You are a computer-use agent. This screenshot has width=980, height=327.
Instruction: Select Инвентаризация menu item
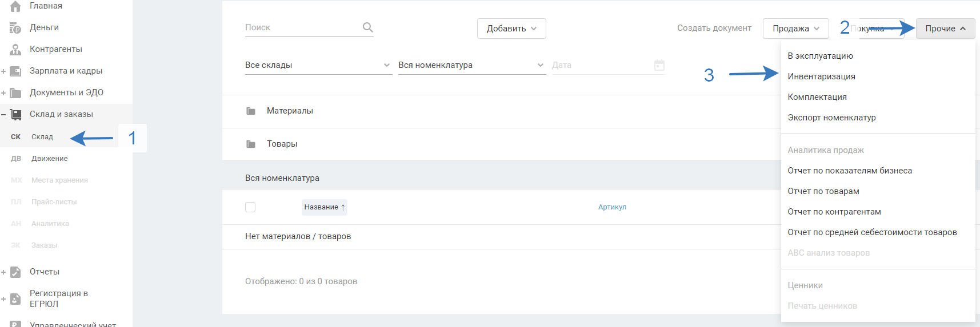tap(878, 76)
